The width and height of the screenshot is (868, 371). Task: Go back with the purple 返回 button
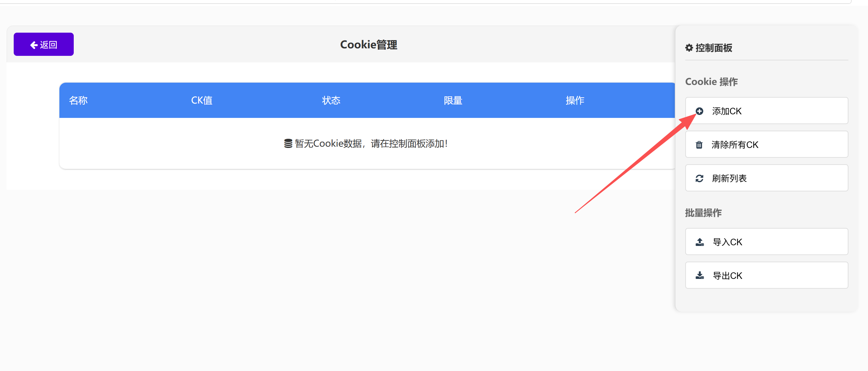pos(44,44)
